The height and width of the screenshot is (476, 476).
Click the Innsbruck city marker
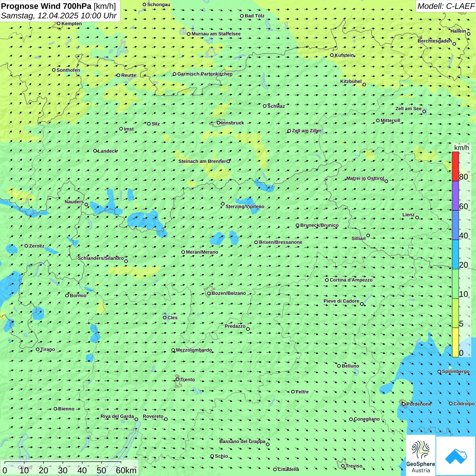coord(219,123)
